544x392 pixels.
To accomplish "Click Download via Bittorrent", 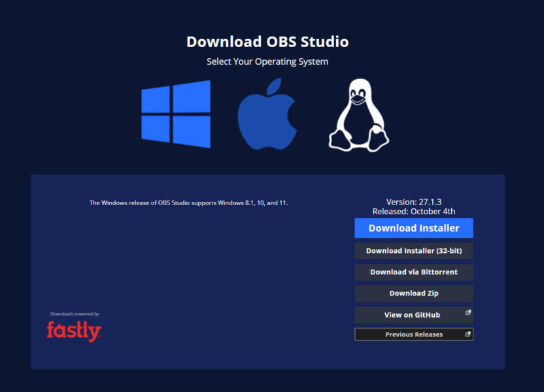I will [413, 272].
